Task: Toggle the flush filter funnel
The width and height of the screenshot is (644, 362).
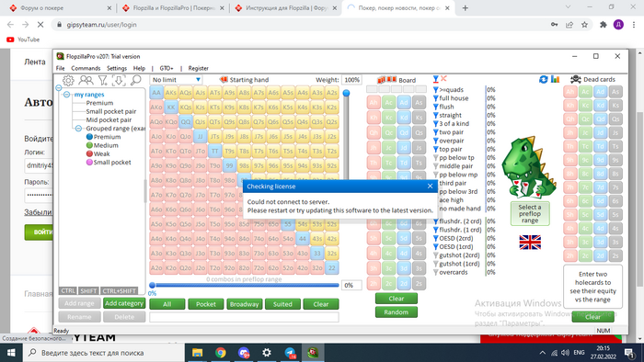Action: click(x=436, y=107)
